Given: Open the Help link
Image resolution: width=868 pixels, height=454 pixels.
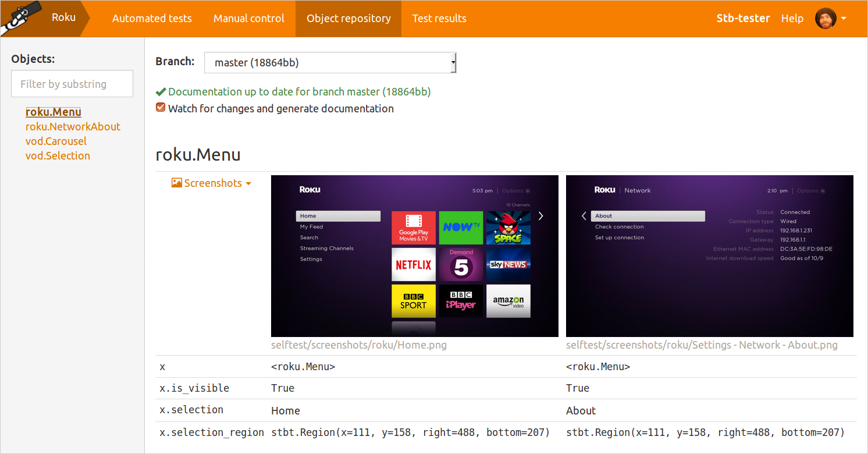Looking at the screenshot, I should tap(792, 19).
